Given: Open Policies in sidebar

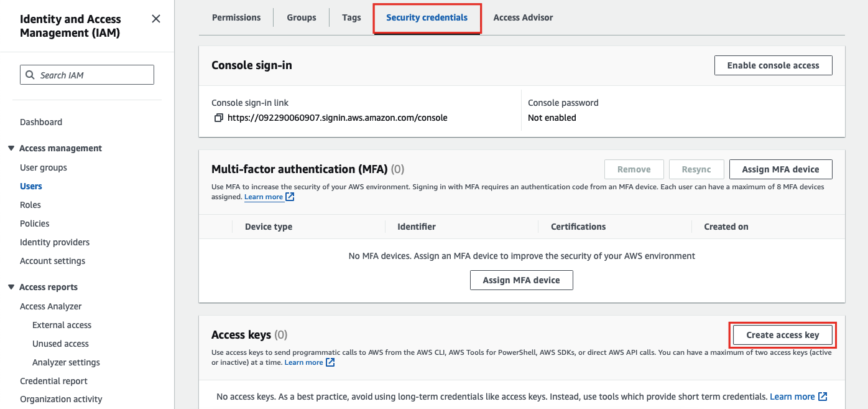Looking at the screenshot, I should (x=35, y=223).
